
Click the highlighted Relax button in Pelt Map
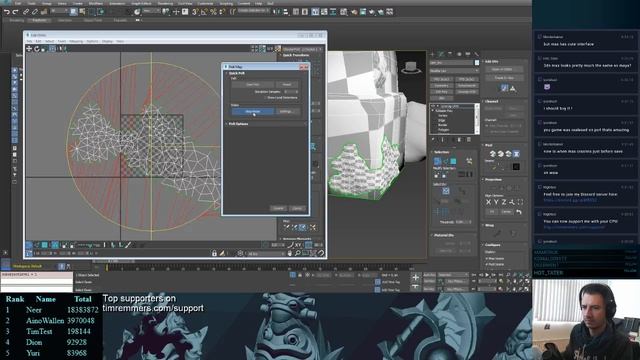pyautogui.click(x=253, y=111)
